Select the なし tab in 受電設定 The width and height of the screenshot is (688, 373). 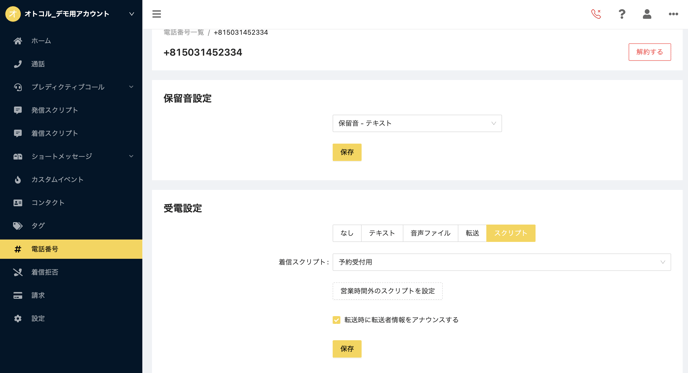point(347,233)
